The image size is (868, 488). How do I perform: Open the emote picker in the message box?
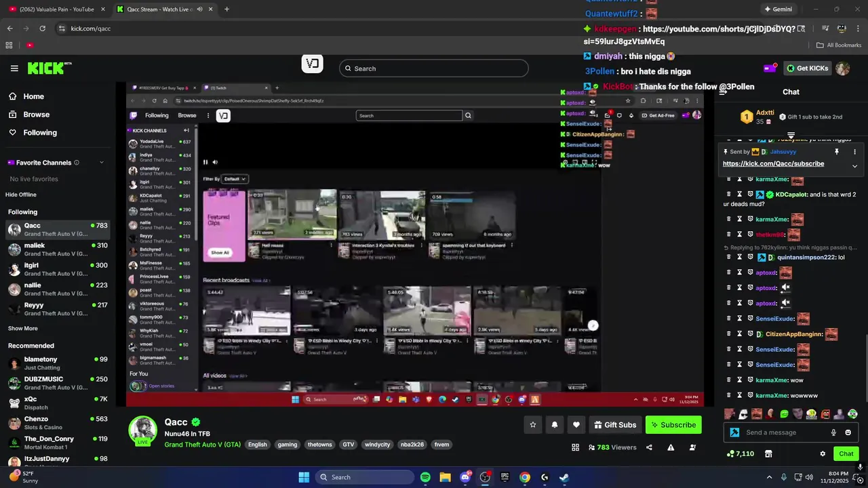coord(848,432)
